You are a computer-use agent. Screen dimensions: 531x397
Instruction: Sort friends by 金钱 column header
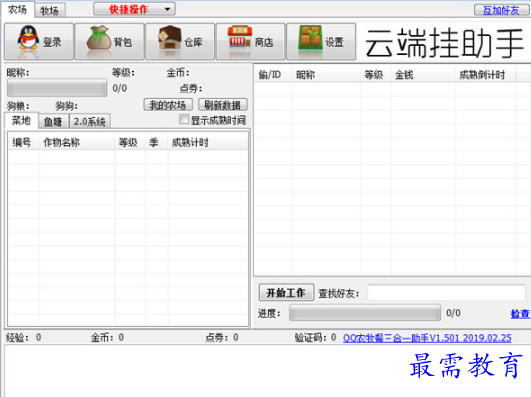click(423, 75)
